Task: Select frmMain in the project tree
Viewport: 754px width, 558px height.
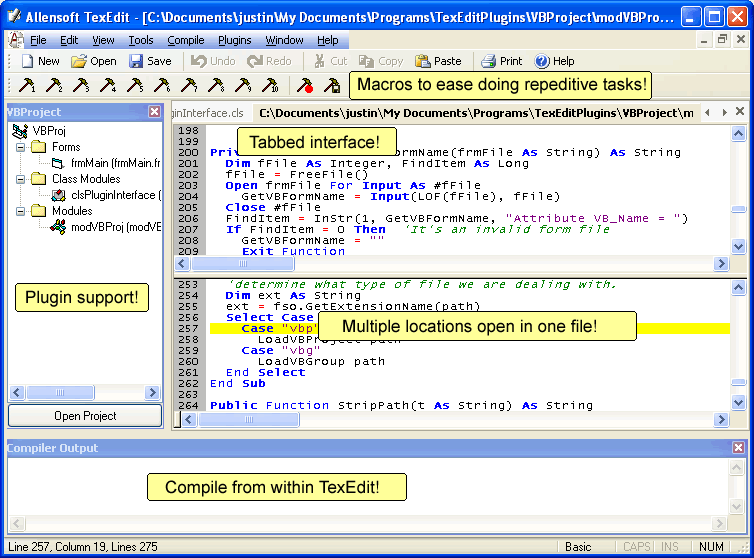Action: pos(115,163)
